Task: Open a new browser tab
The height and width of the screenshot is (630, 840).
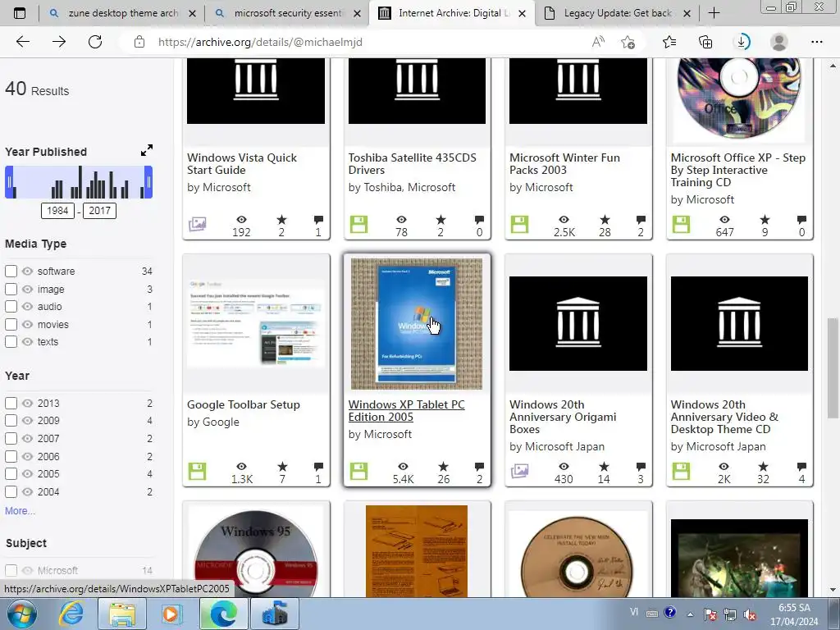Action: [714, 13]
